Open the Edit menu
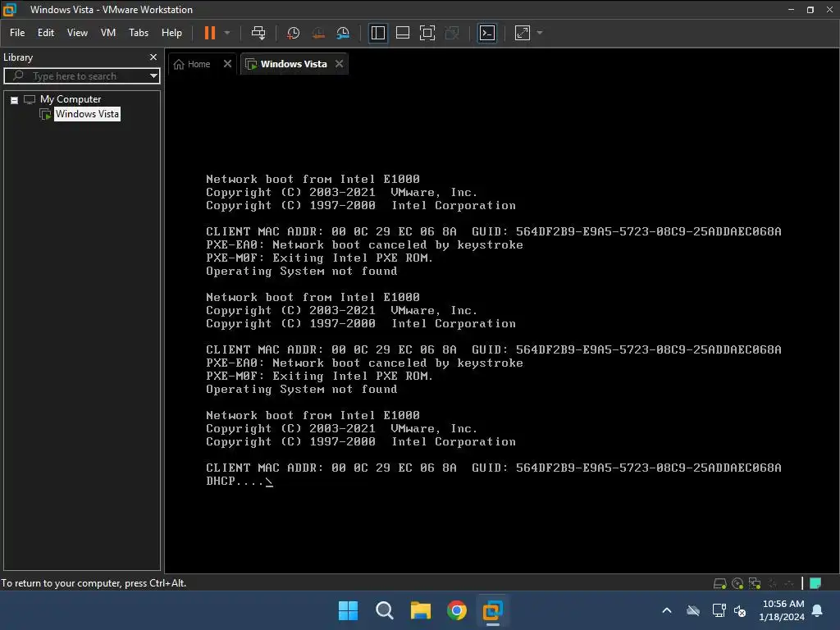Image resolution: width=840 pixels, height=630 pixels. click(46, 33)
